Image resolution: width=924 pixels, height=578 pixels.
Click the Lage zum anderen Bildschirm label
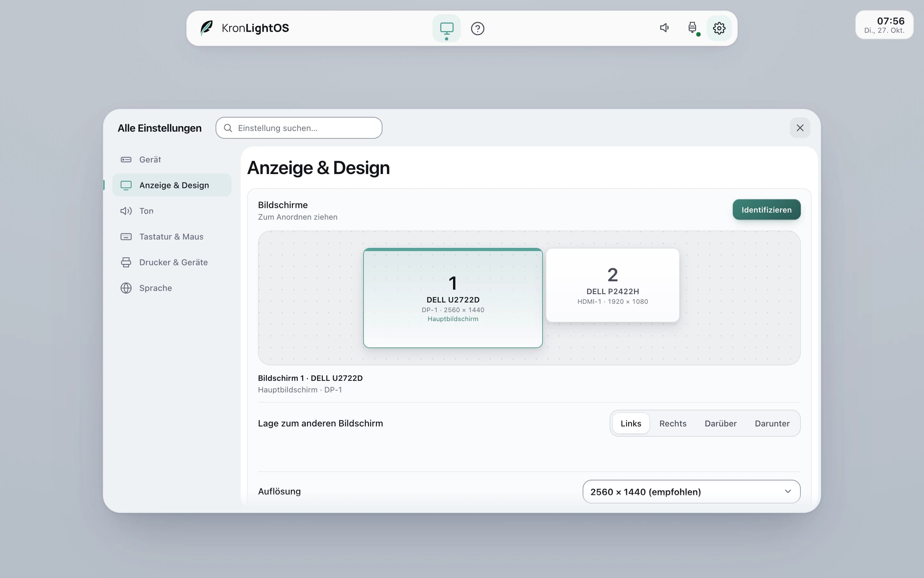(x=320, y=423)
